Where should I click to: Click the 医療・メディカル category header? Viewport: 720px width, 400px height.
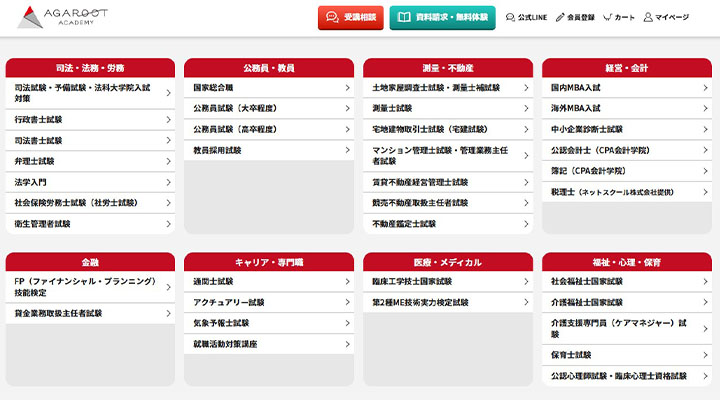pyautogui.click(x=448, y=262)
